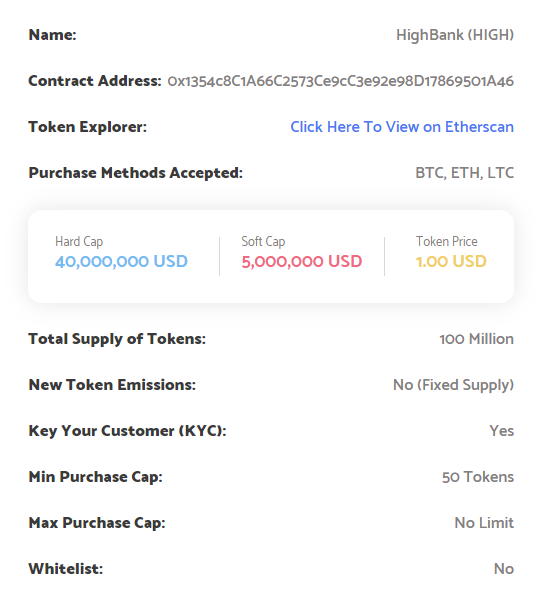Image resolution: width=556 pixels, height=610 pixels.
Task: Click the Contract Address label
Action: pyautogui.click(x=95, y=81)
